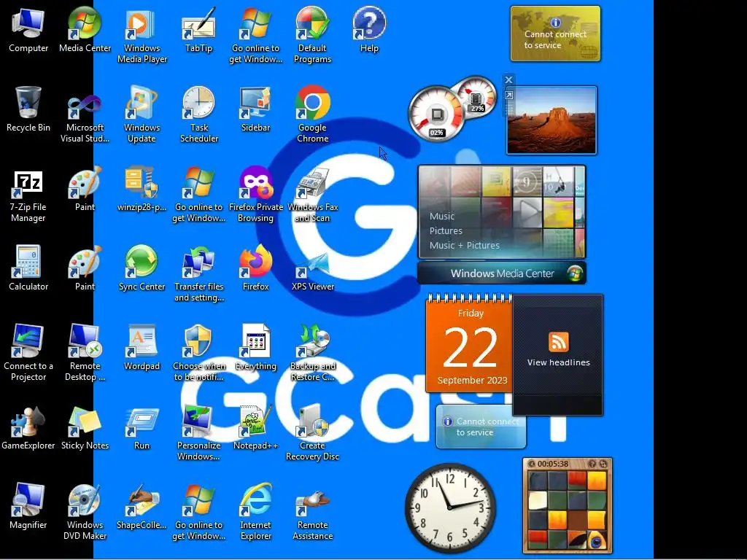Enlarge the slide show gadget size
The height and width of the screenshot is (560, 747).
tap(508, 96)
